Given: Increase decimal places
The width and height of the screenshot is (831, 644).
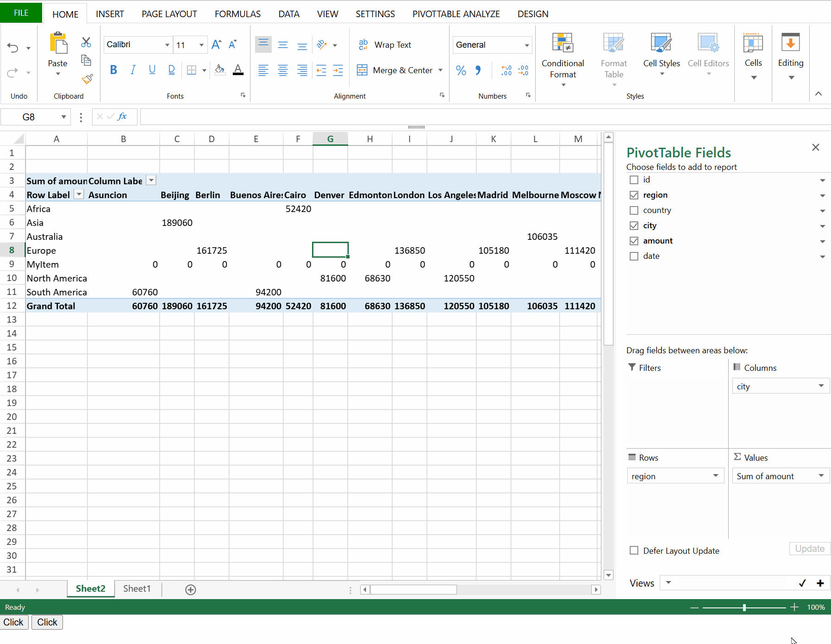Looking at the screenshot, I should tap(506, 70).
